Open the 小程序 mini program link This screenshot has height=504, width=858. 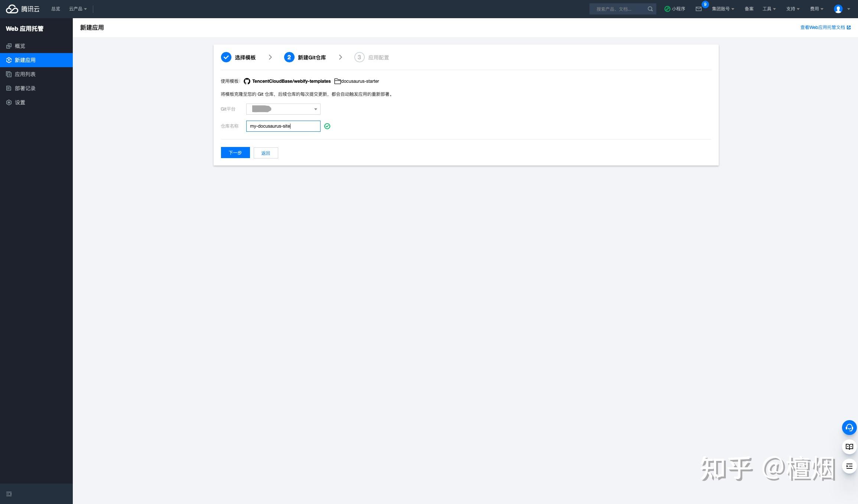pos(675,9)
